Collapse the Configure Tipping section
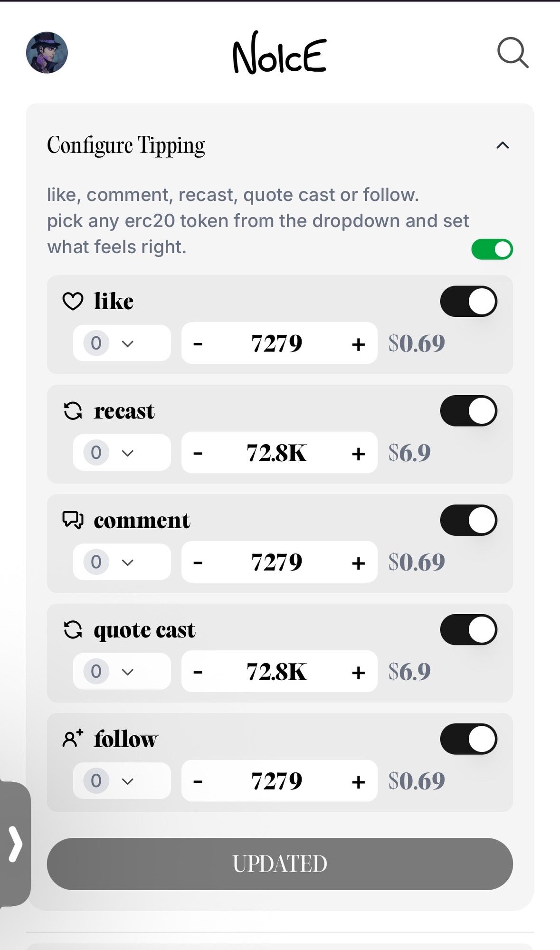 click(x=503, y=145)
